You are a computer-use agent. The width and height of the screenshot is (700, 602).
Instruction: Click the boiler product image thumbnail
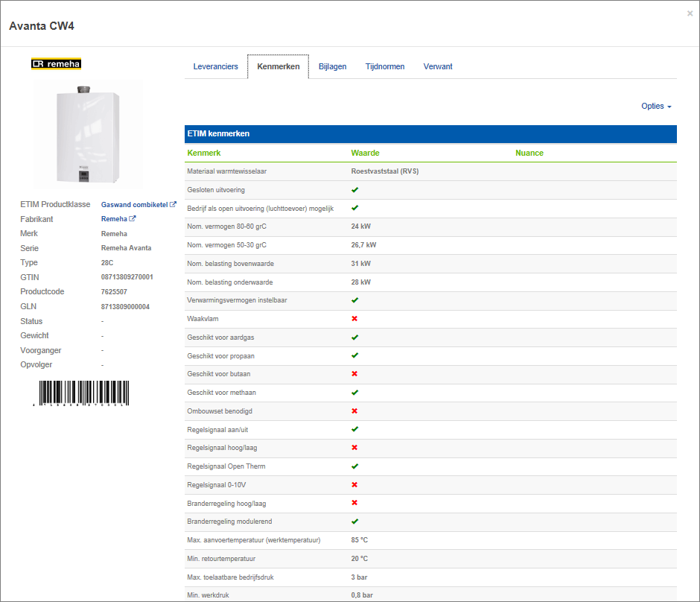pyautogui.click(x=88, y=134)
